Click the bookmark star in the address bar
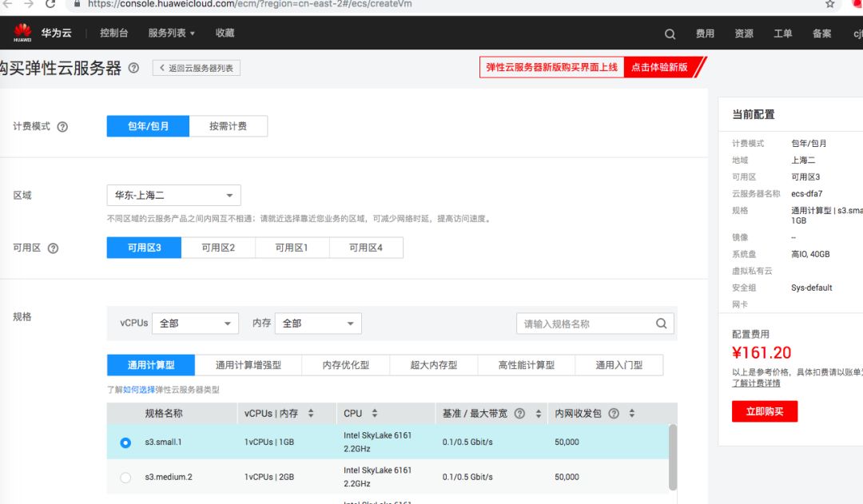Image resolution: width=863 pixels, height=504 pixels. pyautogui.click(x=829, y=6)
